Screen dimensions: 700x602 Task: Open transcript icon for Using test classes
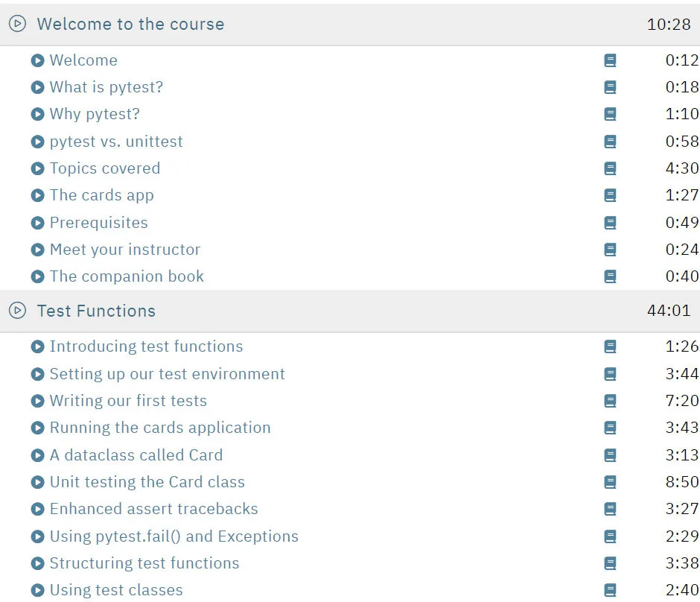point(610,590)
